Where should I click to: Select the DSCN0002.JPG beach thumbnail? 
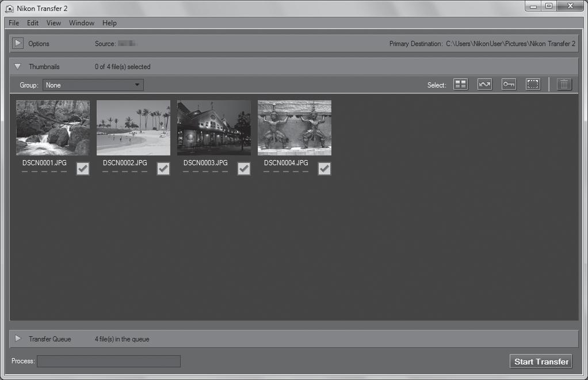(x=133, y=128)
